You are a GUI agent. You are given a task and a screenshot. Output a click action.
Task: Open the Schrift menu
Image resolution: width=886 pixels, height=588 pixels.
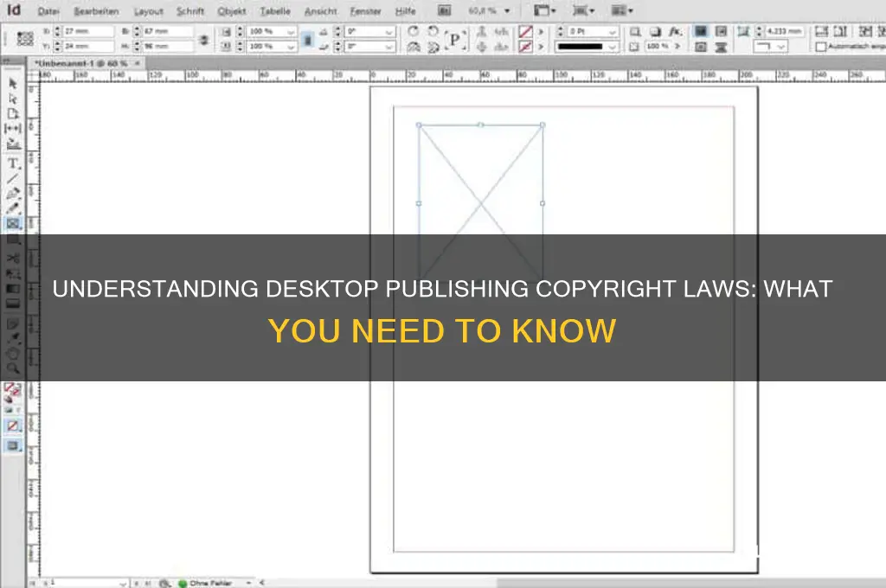click(x=189, y=11)
